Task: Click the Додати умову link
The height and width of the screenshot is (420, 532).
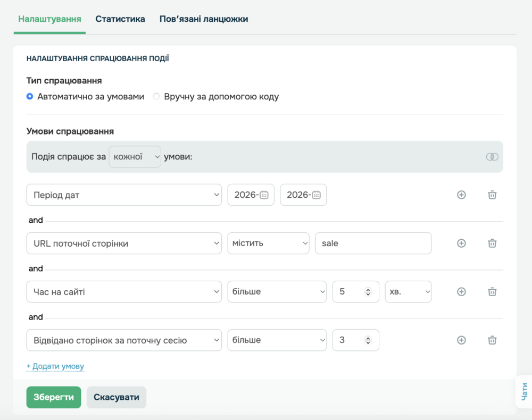Action: coord(55,366)
